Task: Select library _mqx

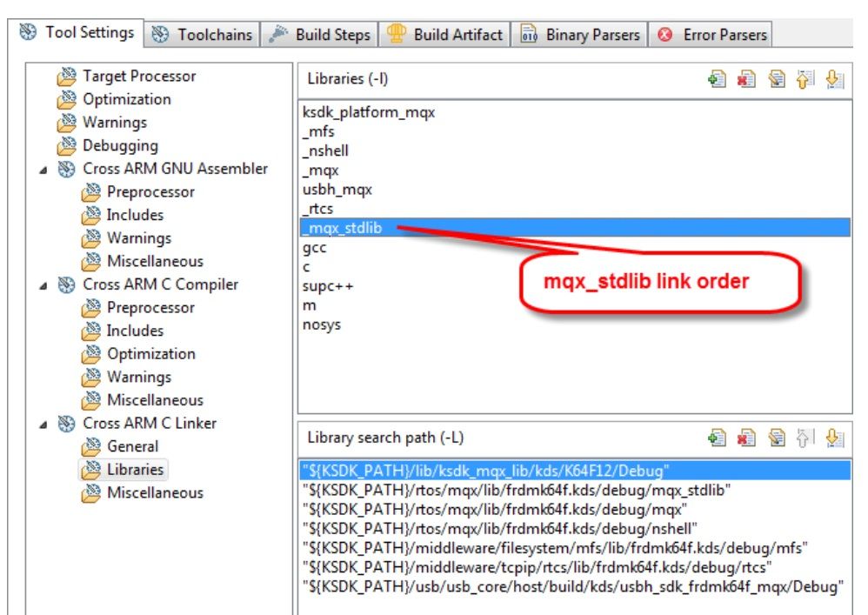Action: 575,170
